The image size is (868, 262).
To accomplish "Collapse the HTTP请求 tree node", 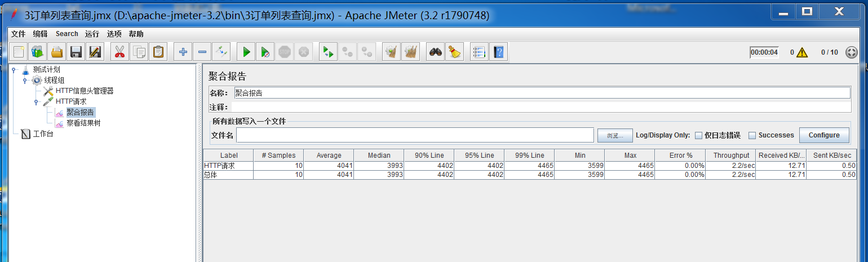I will click(x=36, y=102).
